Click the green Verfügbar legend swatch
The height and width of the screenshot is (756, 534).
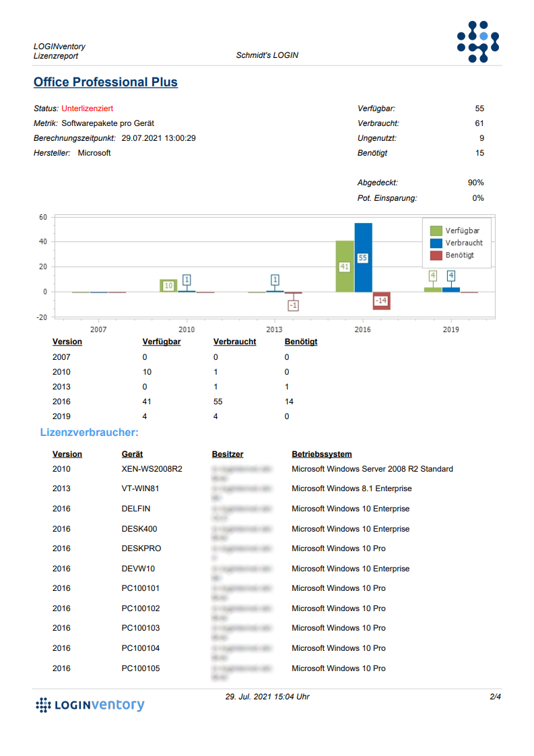436,231
